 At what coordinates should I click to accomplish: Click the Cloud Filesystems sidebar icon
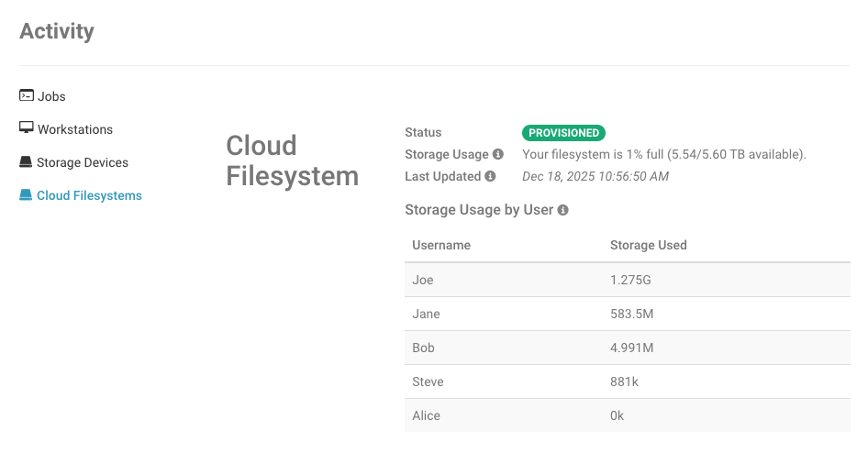27,195
